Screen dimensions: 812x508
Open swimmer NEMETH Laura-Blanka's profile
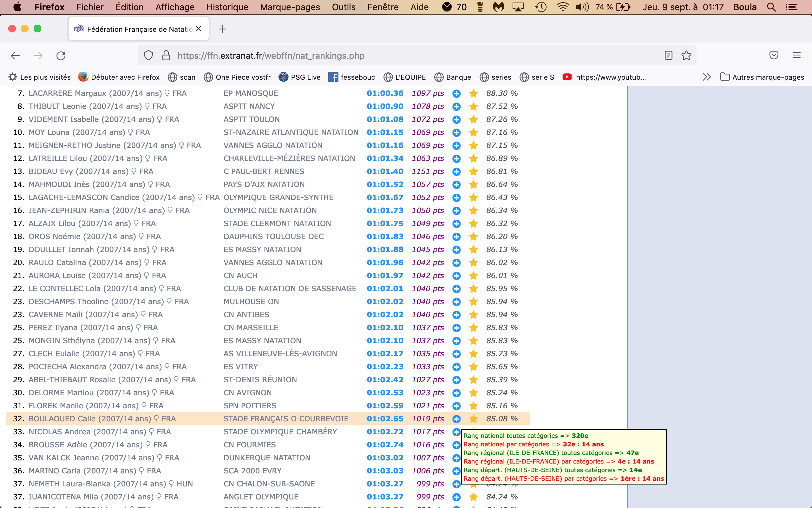coord(97,484)
